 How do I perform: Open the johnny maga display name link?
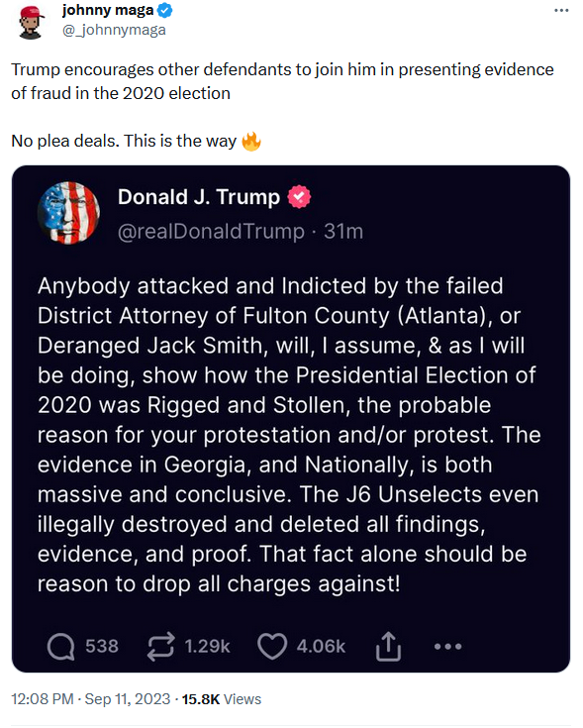pyautogui.click(x=108, y=10)
